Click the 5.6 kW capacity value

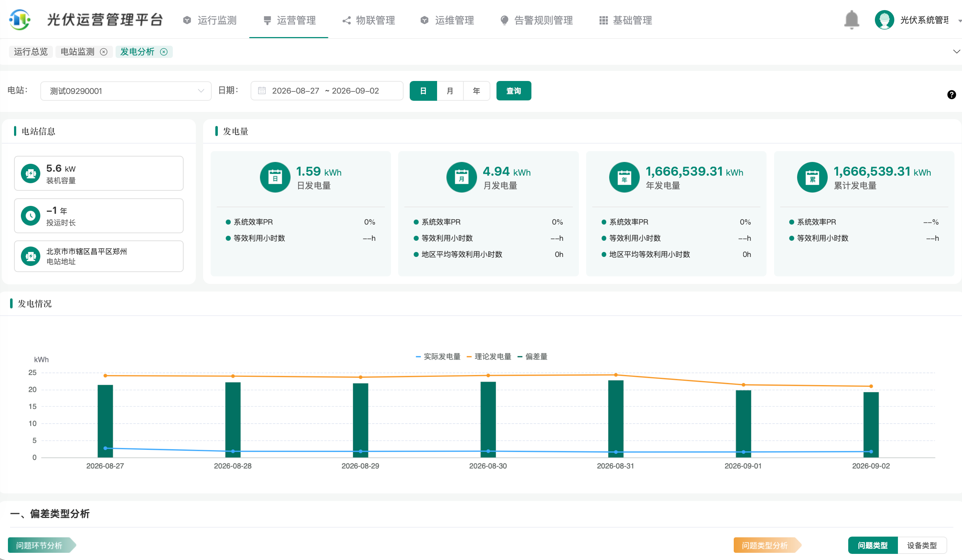pos(61,168)
